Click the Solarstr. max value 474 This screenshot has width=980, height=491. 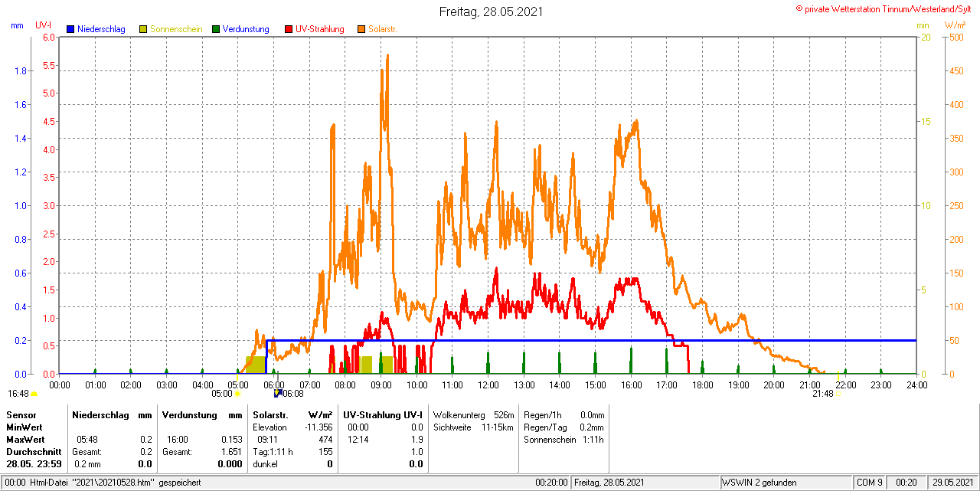[325, 439]
